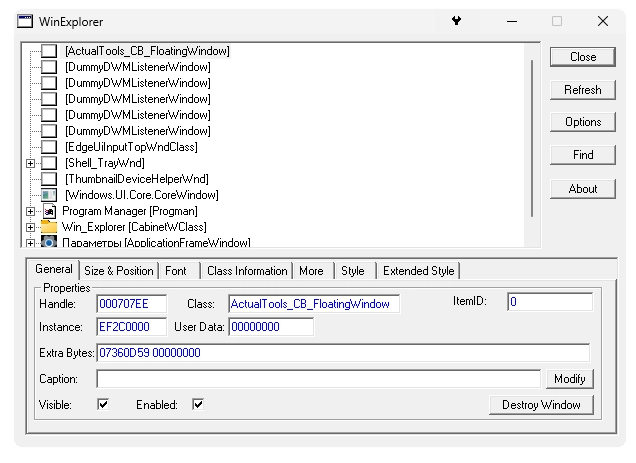Click the Refresh button
Screen dimensions: 636x463
[x=583, y=90]
